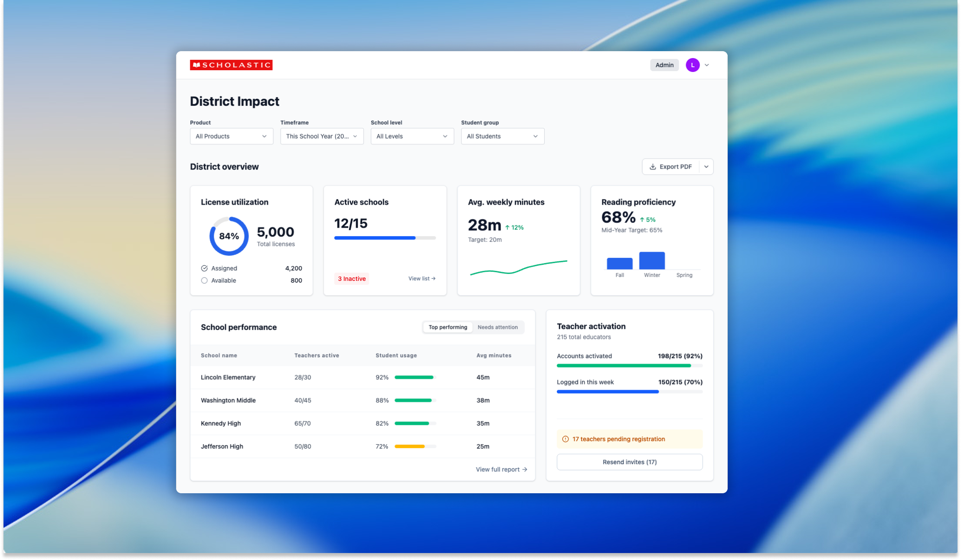
Task: Click the purple L user avatar
Action: tap(692, 65)
